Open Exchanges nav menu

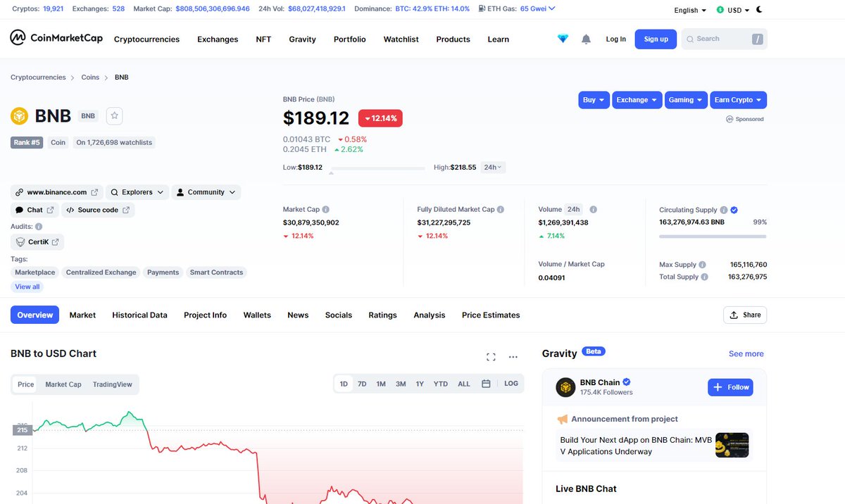click(x=218, y=39)
